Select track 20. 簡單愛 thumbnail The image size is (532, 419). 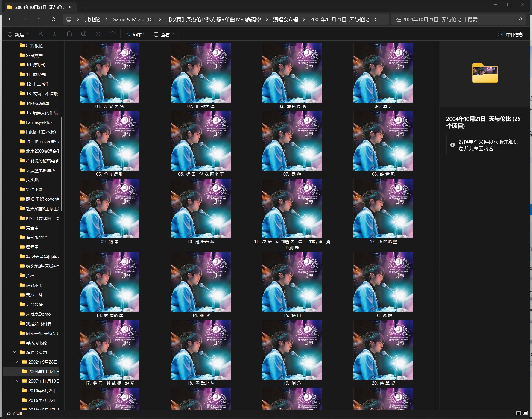(383, 350)
